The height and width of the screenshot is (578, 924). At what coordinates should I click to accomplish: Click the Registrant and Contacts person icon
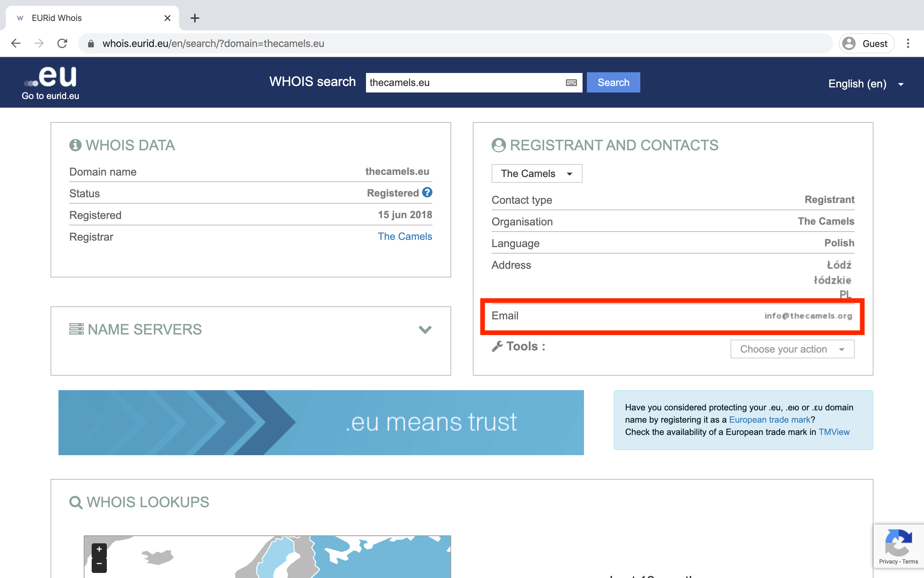(498, 145)
